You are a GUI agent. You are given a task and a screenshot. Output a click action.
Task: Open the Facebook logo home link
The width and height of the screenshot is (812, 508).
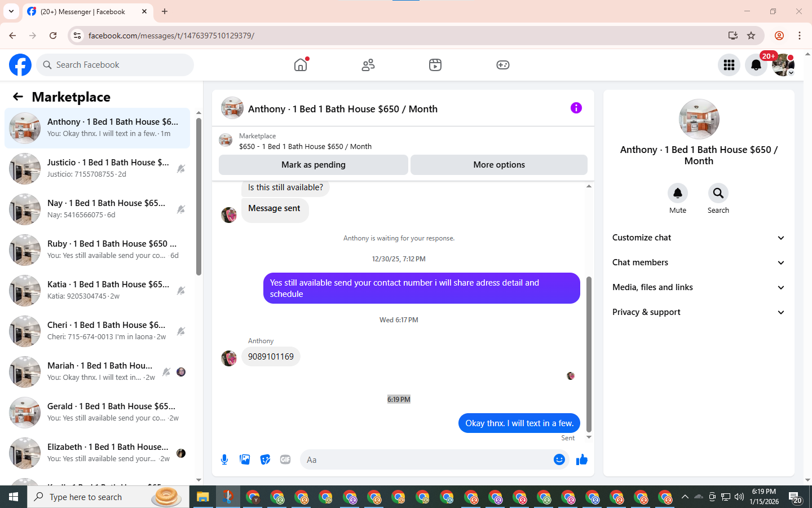coord(20,65)
